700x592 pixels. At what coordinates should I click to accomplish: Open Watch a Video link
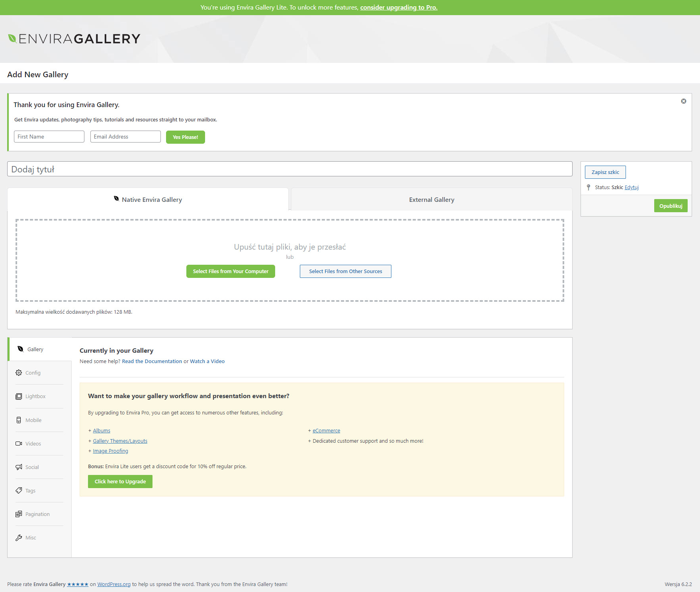pyautogui.click(x=207, y=361)
